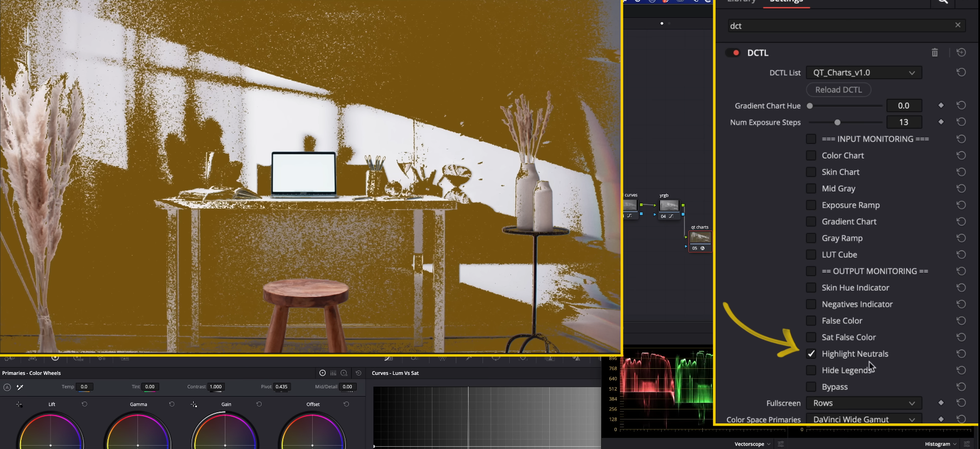Viewport: 980px width, 449px height.
Task: Enable the LUT Cube checkbox
Action: (811, 255)
